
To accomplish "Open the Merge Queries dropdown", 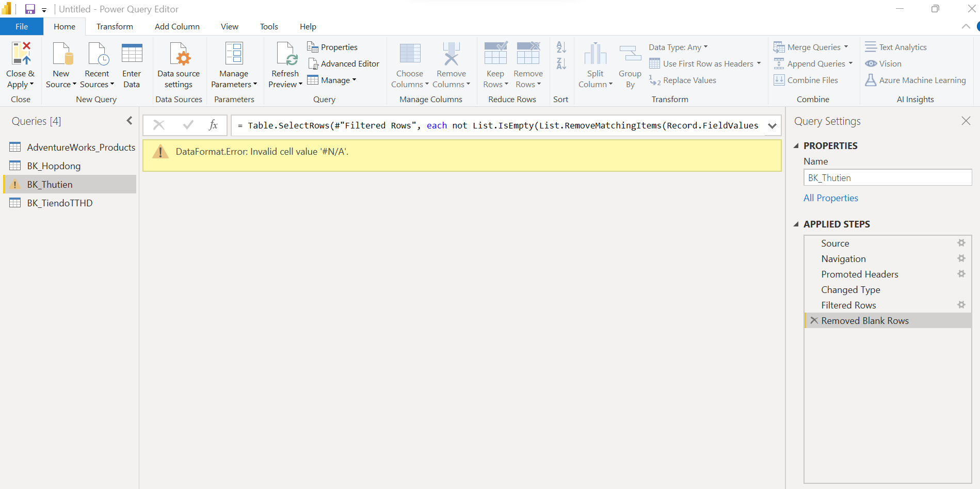I will click(x=811, y=47).
